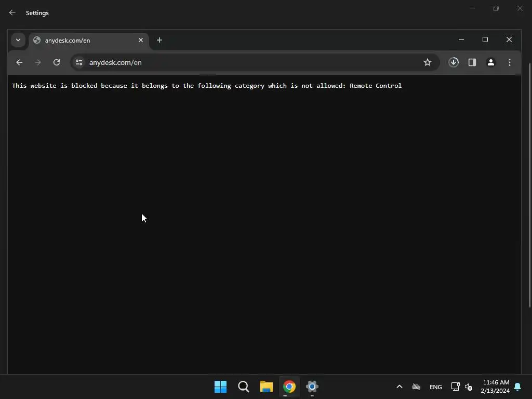Minimize the Settings window
Screen dimensions: 532x399
472,8
